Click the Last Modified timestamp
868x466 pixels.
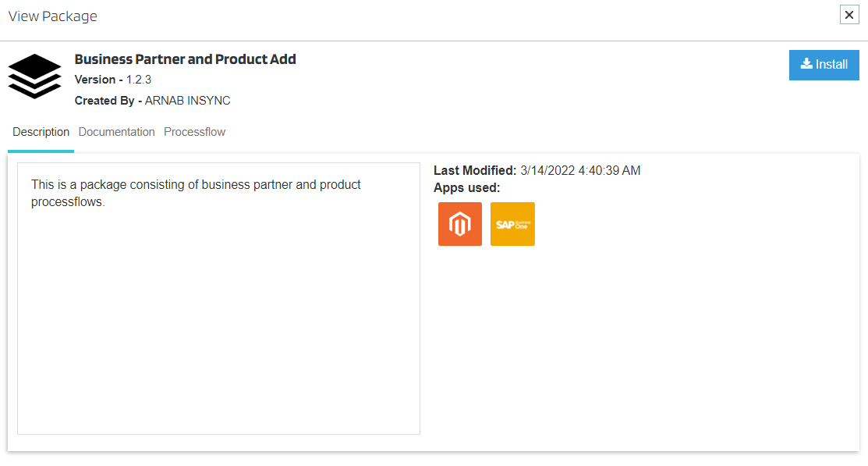(x=580, y=171)
